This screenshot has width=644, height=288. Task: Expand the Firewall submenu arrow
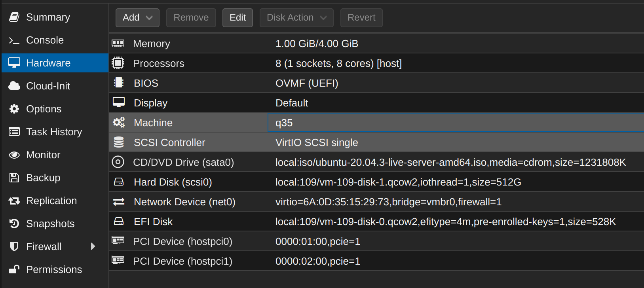point(93,246)
